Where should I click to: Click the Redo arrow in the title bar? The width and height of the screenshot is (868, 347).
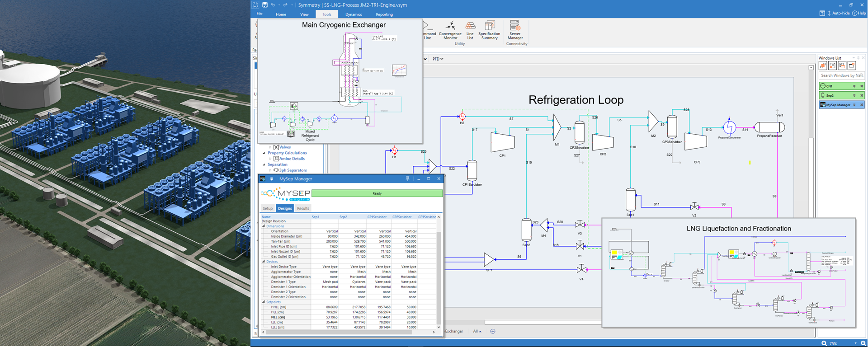[x=285, y=5]
